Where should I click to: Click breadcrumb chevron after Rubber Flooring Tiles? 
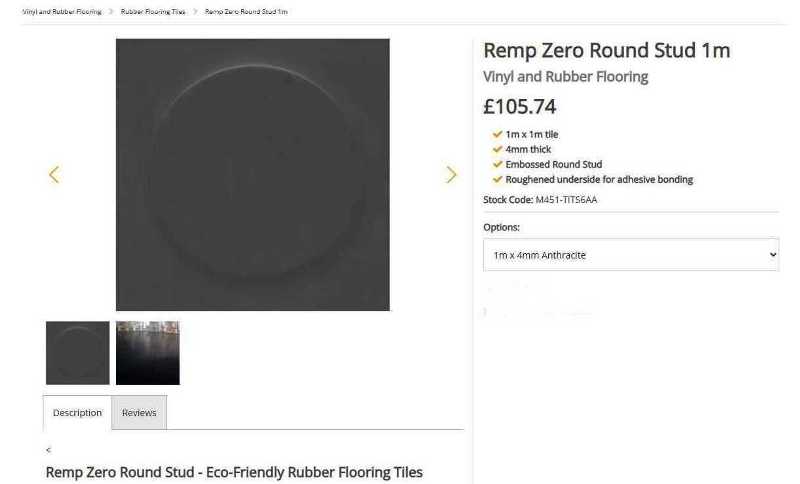[195, 11]
